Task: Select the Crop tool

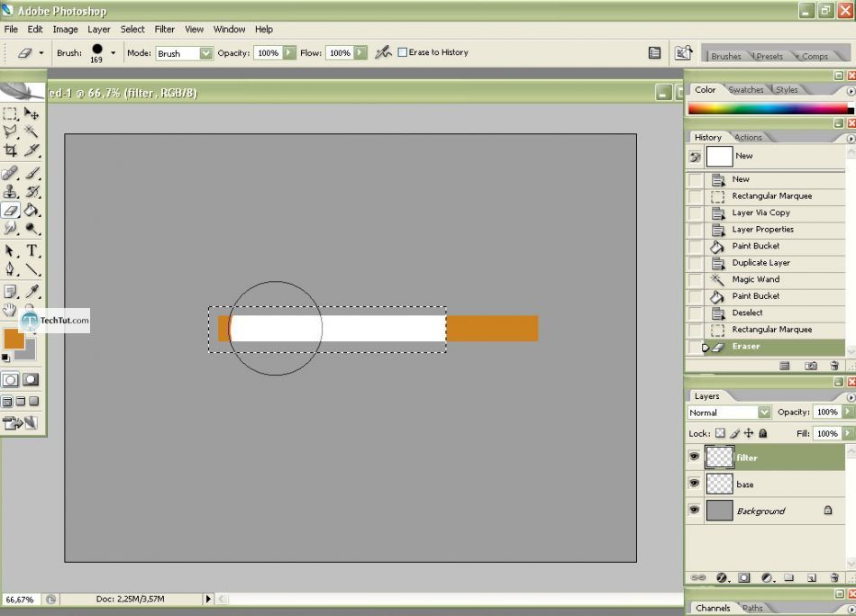Action: (10, 150)
